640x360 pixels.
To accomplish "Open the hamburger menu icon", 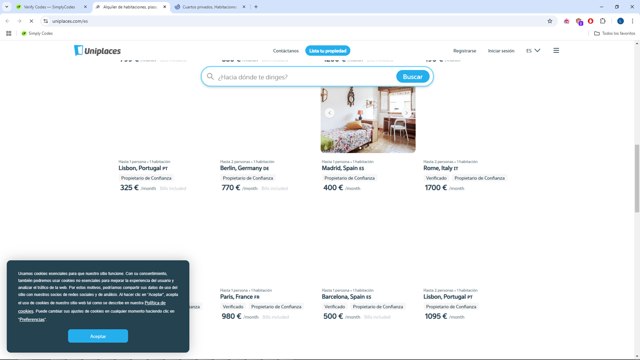I will [x=556, y=51].
